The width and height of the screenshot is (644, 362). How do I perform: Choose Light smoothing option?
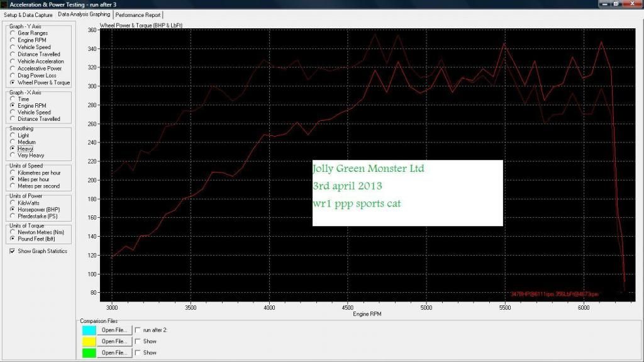(13, 135)
